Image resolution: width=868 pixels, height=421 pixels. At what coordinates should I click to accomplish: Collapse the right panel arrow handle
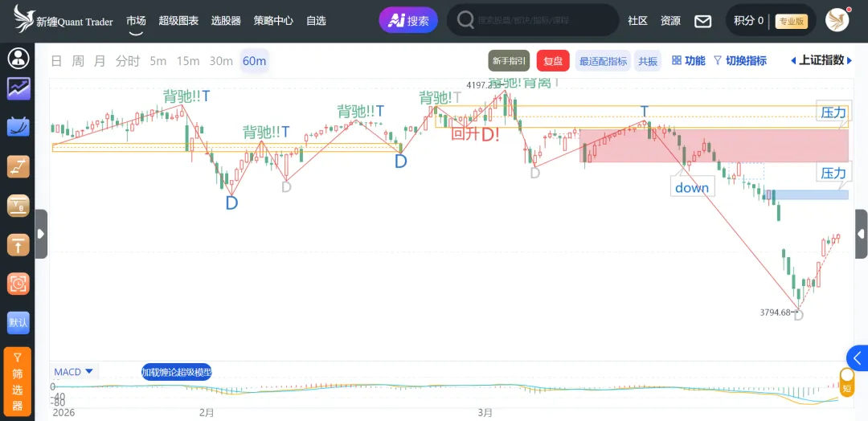(862, 234)
